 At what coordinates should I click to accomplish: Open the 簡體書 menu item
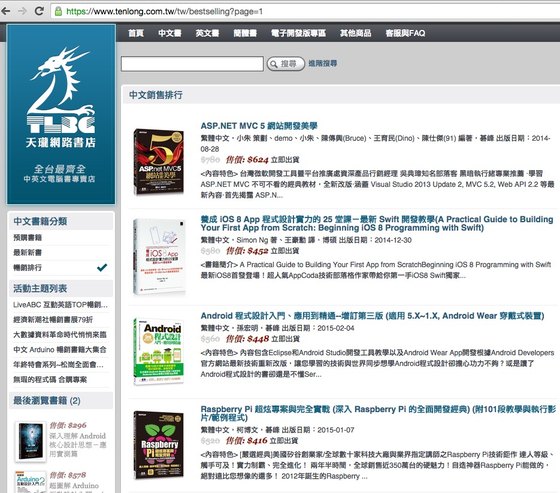(x=245, y=33)
